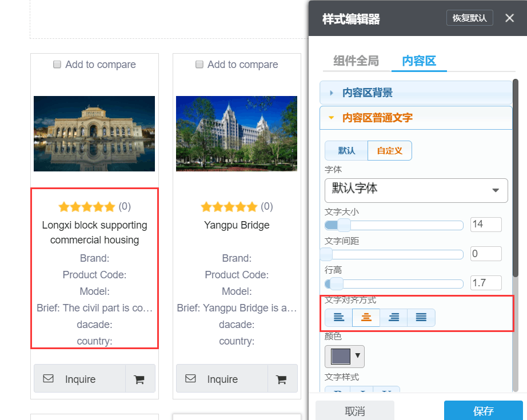Select the justify text alignment icon
Screen dimensions: 527x420
pos(421,317)
